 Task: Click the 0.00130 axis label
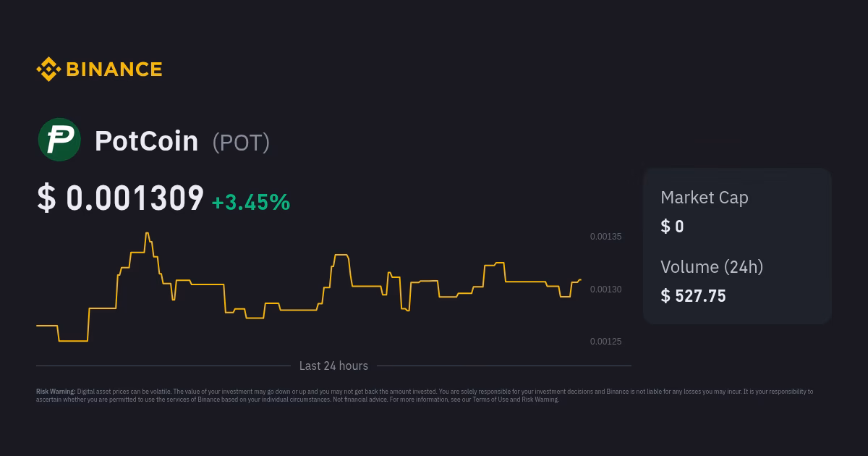[x=605, y=289]
